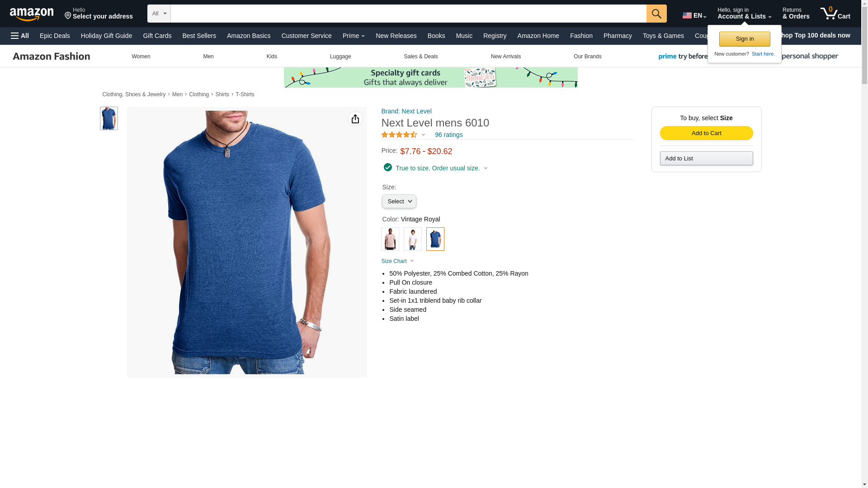868x488 pixels.
Task: Click the Amazon Fashion logo
Action: pos(52,56)
